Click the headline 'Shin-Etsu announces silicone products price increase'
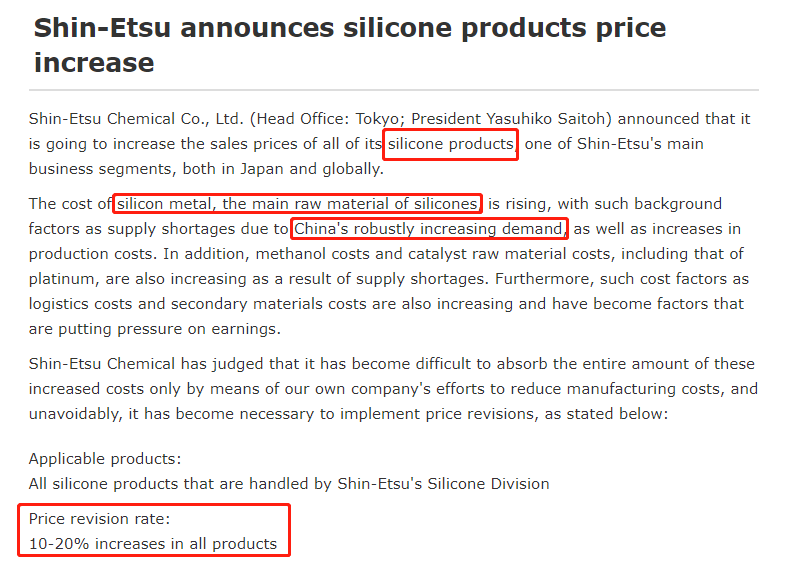 click(x=349, y=45)
